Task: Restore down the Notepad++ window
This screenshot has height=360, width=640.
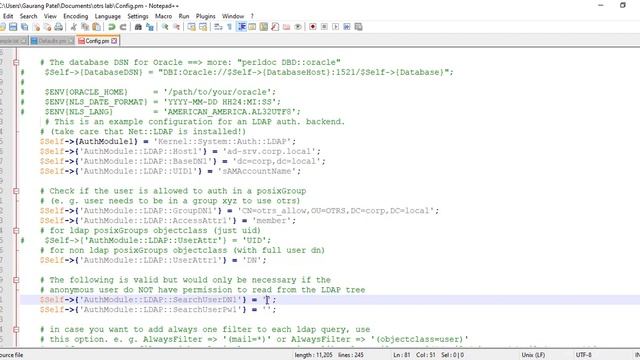Action: [622, 5]
